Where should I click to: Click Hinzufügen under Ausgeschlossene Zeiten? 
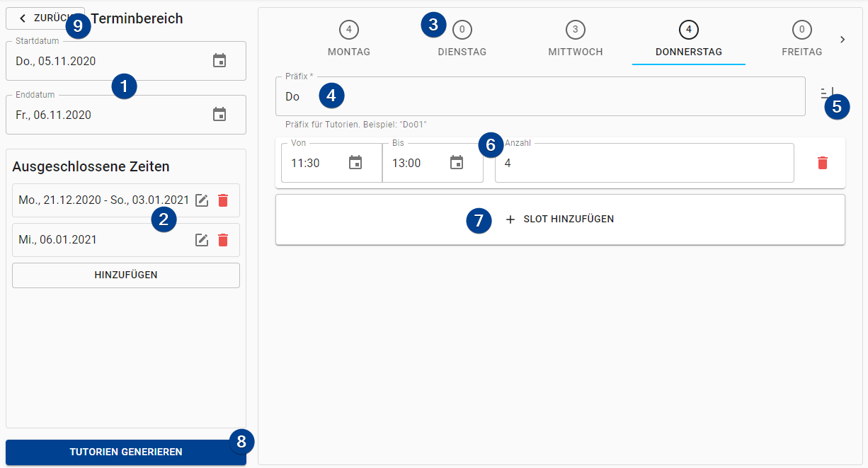(126, 275)
